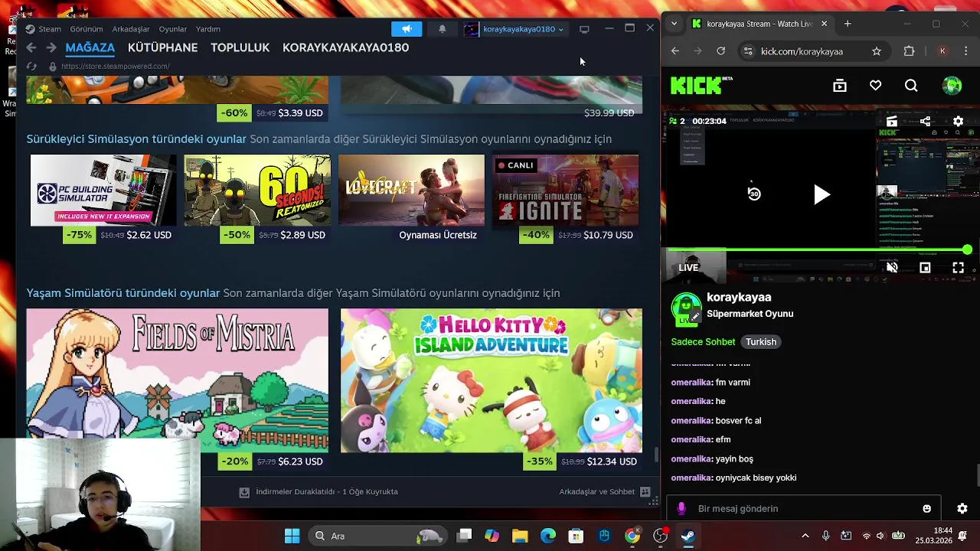This screenshot has height=551, width=980.
Task: Open Kick player settings gear
Action: click(x=958, y=121)
